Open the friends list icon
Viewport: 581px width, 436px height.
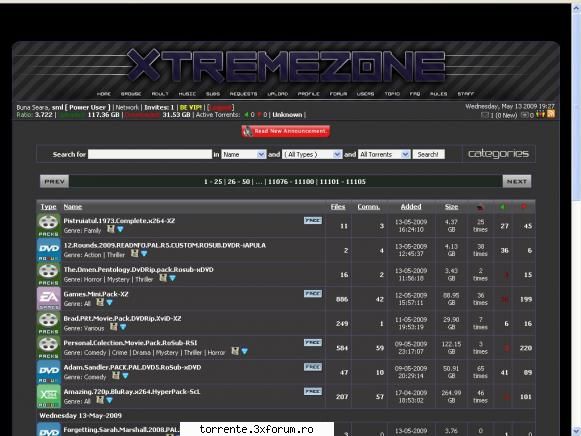coord(541,115)
